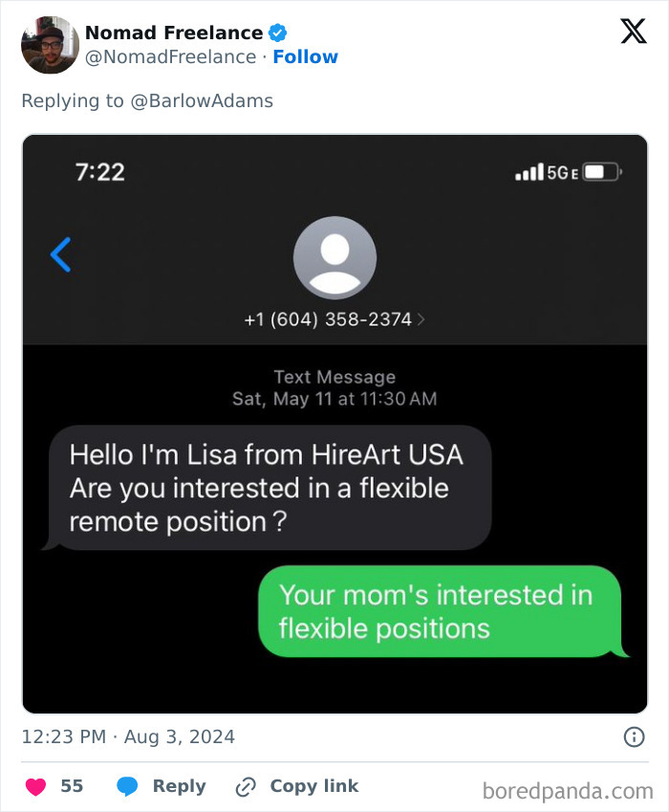The height and width of the screenshot is (812, 669).
Task: Click the blue Reply speech bubble icon
Action: tap(128, 786)
